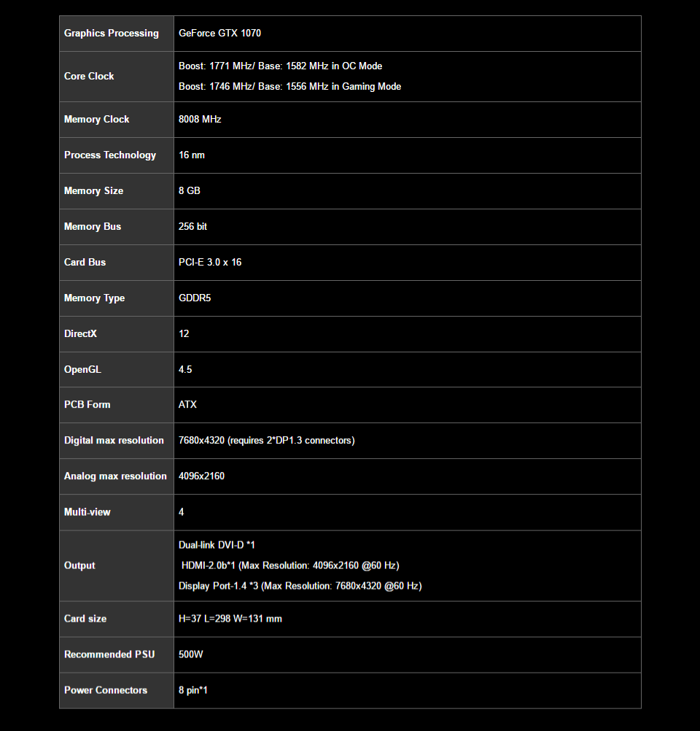Click the PCI-E 3.0 x 16 value
700x731 pixels.
(210, 263)
